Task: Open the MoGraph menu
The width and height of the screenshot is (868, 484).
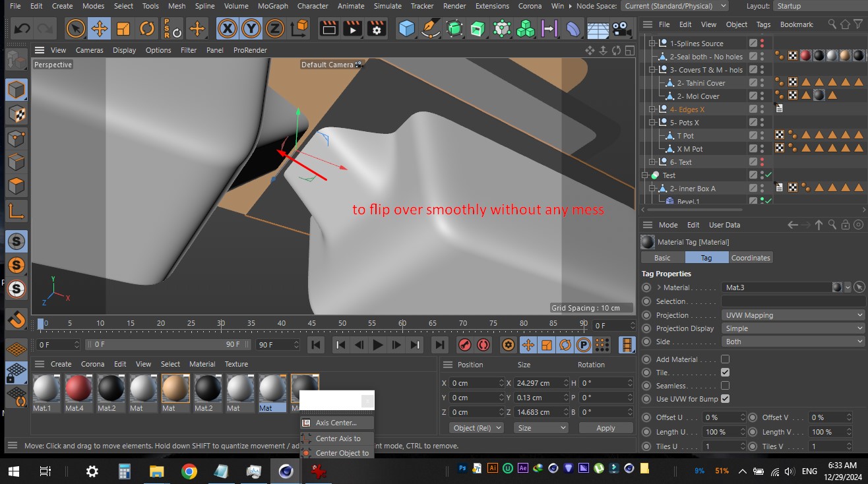Action: [272, 6]
